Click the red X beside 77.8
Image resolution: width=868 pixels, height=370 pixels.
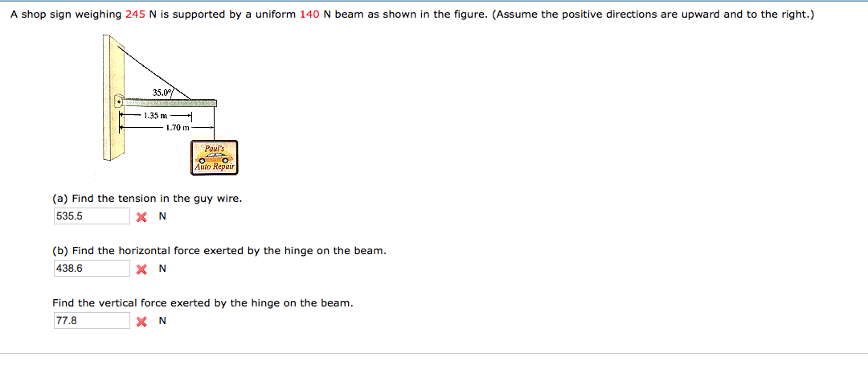(x=141, y=322)
